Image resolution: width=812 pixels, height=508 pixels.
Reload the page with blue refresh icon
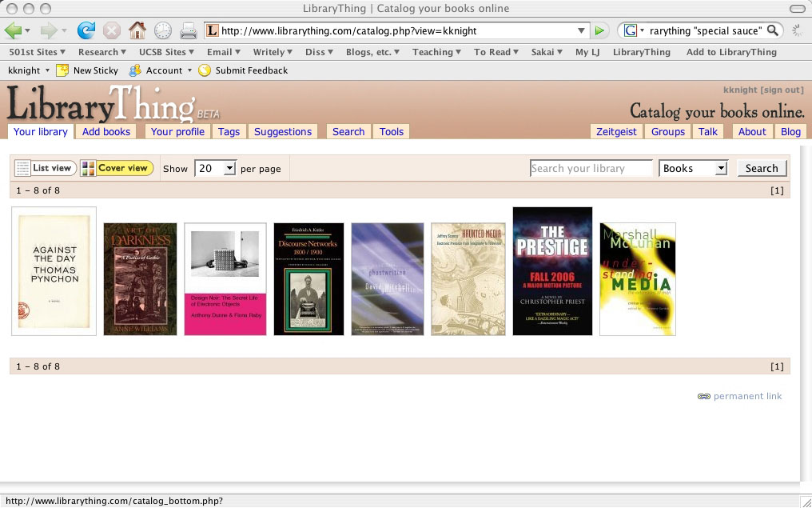[86, 30]
